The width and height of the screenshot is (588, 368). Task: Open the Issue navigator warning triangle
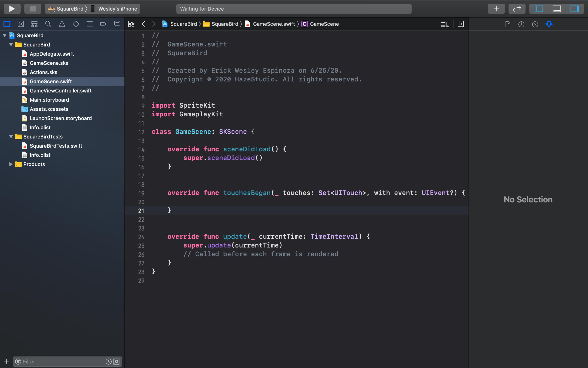tap(62, 24)
